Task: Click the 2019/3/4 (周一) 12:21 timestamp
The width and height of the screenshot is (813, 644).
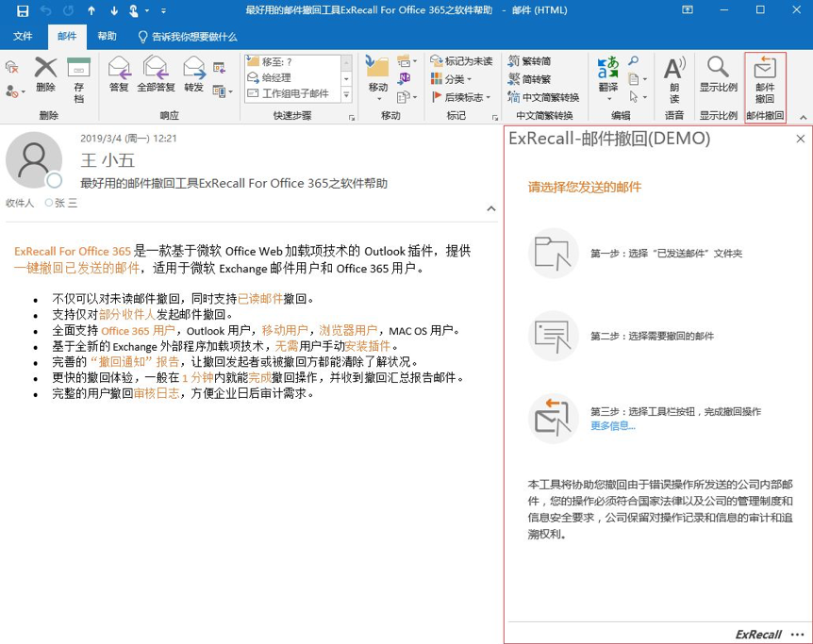Action: (x=128, y=139)
